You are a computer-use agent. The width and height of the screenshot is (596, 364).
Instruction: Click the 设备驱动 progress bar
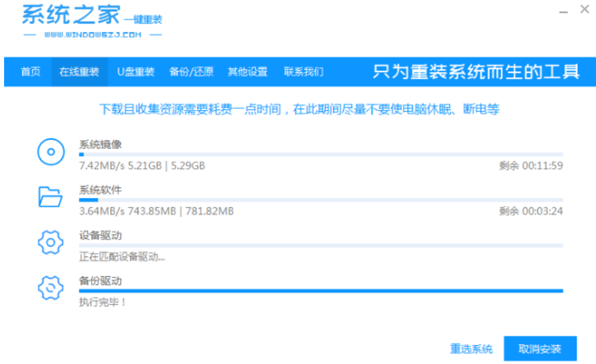click(x=321, y=245)
